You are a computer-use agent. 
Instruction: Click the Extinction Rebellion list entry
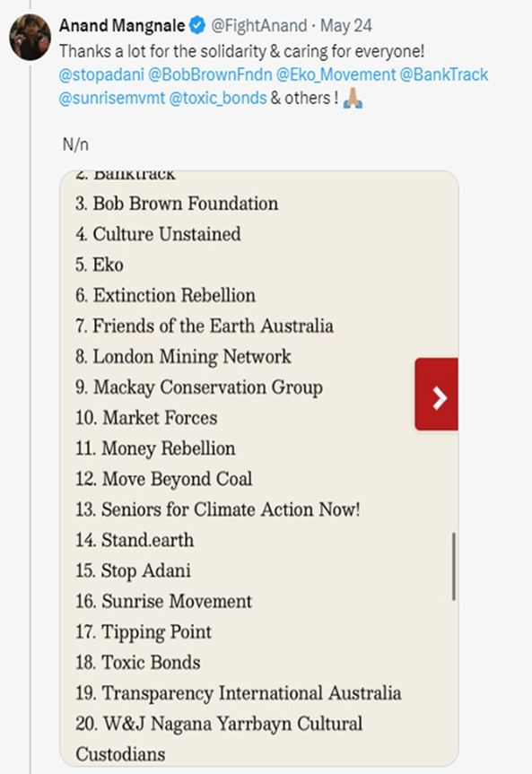coord(165,295)
